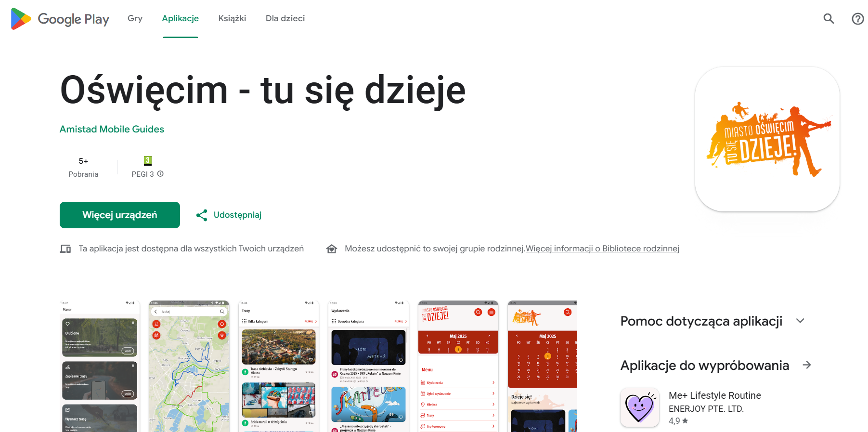Screen dimensions: 868x432
Task: Click the share icon next to Udostępniaj
Action: tap(202, 215)
